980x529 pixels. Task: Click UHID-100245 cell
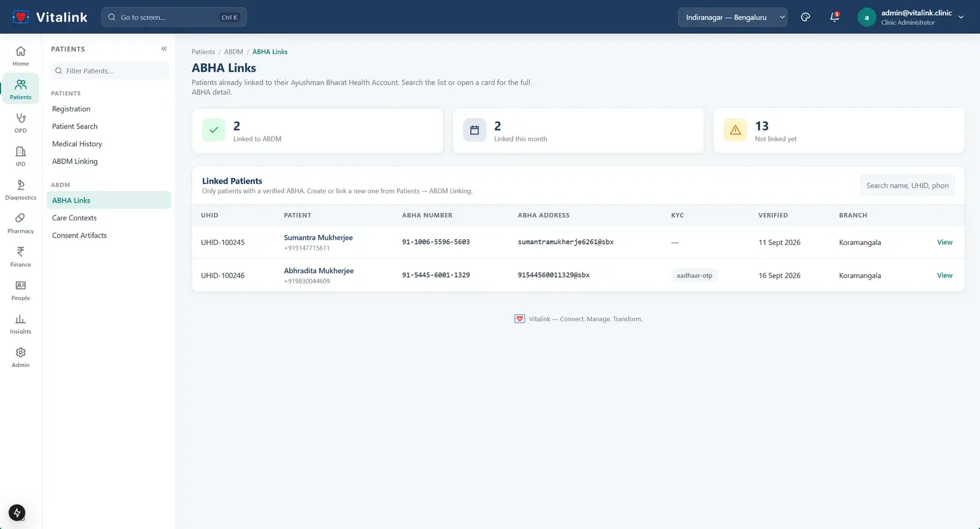223,242
